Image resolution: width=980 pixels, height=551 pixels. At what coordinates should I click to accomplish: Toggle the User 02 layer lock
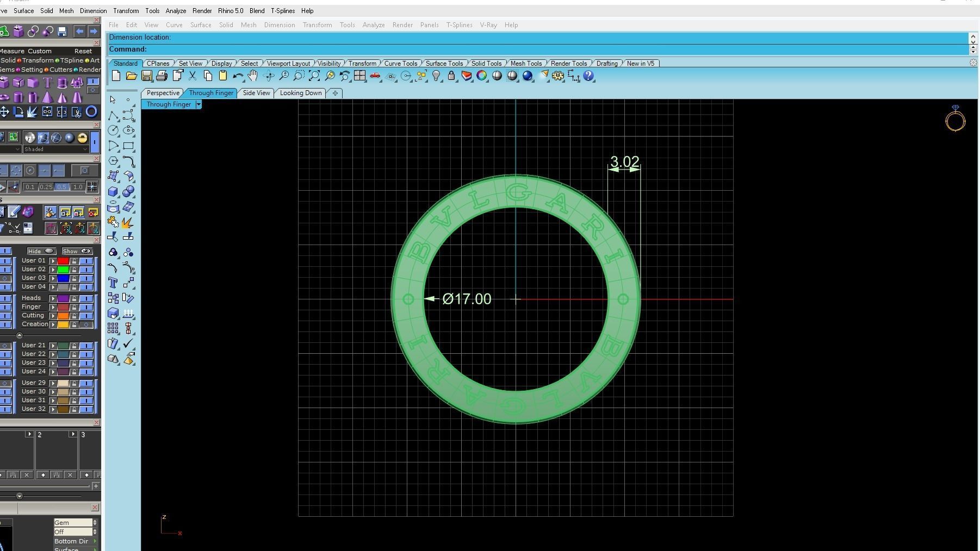coord(74,270)
